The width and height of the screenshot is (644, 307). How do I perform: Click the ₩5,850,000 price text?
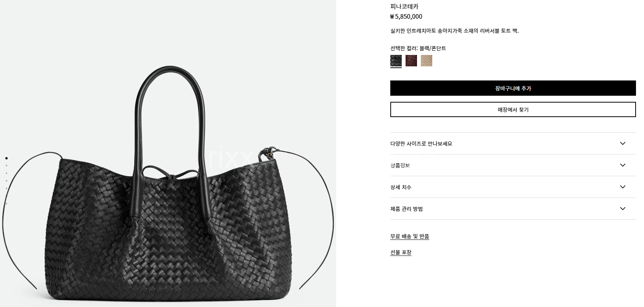406,16
